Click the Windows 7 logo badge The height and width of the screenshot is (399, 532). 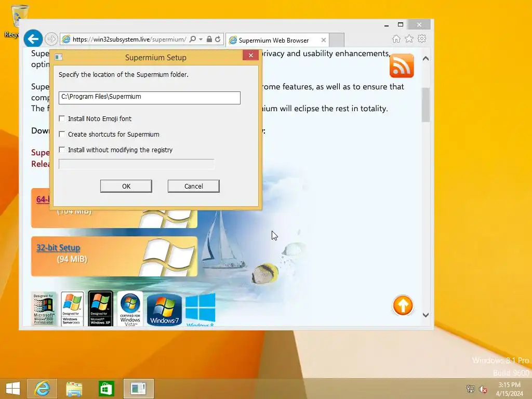click(165, 310)
